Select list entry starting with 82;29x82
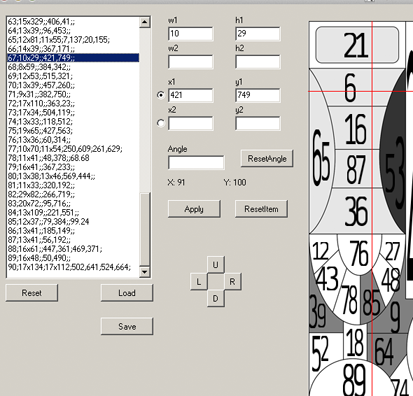This screenshot has width=413, height=396. [73, 194]
